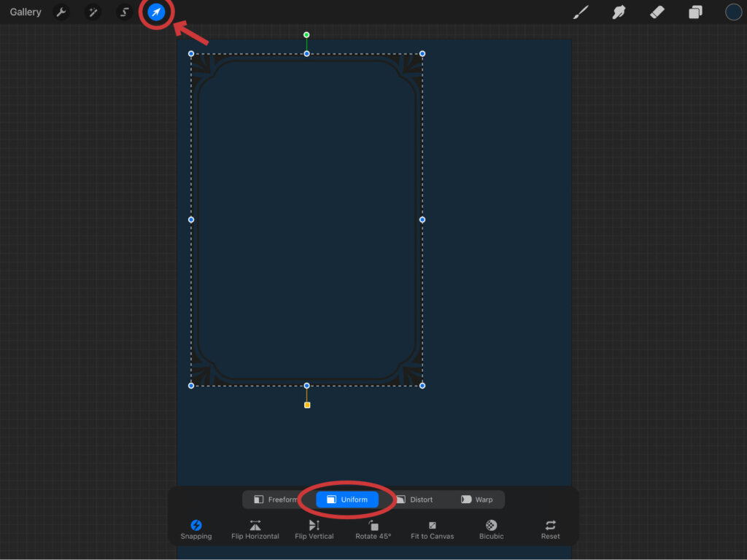Select the Smudge tool
Viewport: 747px width, 560px height.
pos(619,12)
